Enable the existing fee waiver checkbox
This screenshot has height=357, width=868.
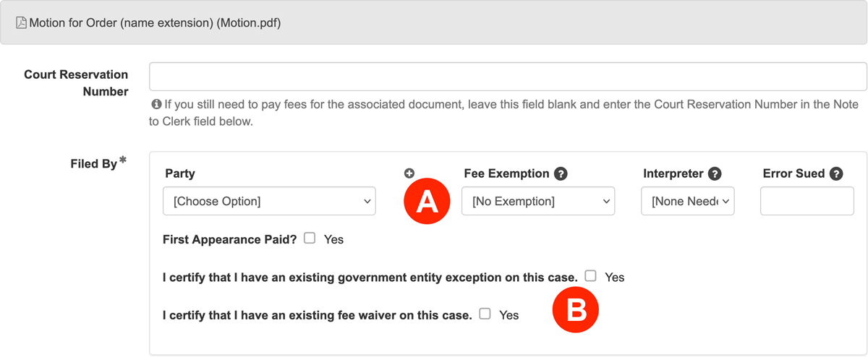tap(485, 314)
